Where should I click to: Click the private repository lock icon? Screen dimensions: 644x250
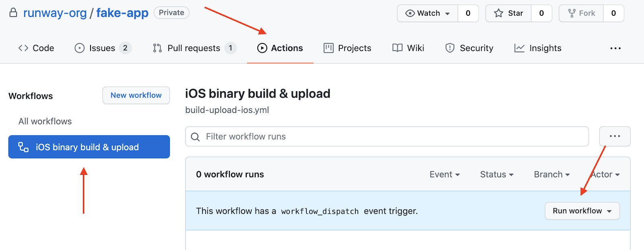(13, 12)
